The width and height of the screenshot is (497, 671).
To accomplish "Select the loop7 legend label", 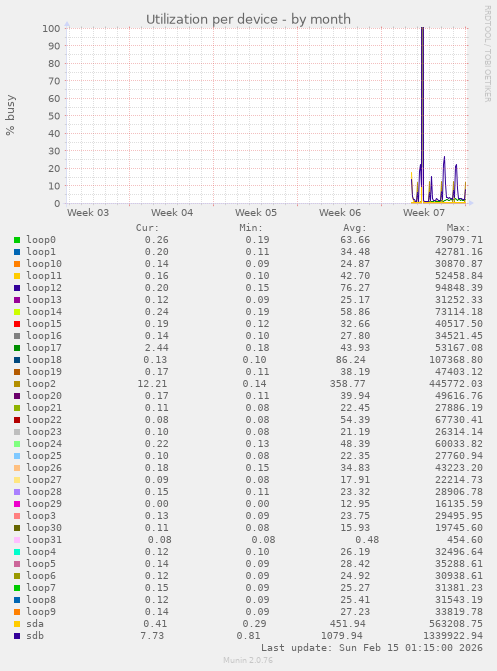I will pyautogui.click(x=41, y=588).
